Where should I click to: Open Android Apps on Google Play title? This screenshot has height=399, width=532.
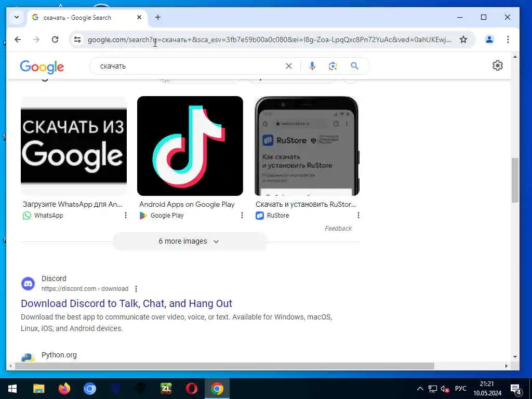pos(187,204)
